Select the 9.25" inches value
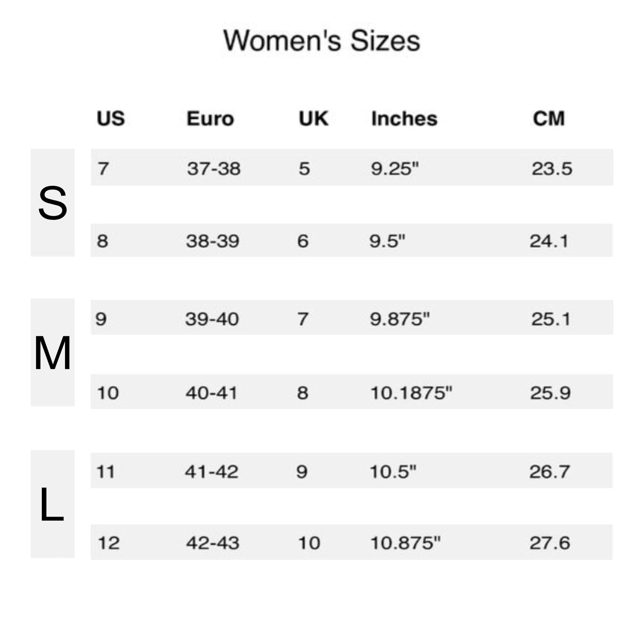Screen dimensions: 644x644 [x=395, y=168]
